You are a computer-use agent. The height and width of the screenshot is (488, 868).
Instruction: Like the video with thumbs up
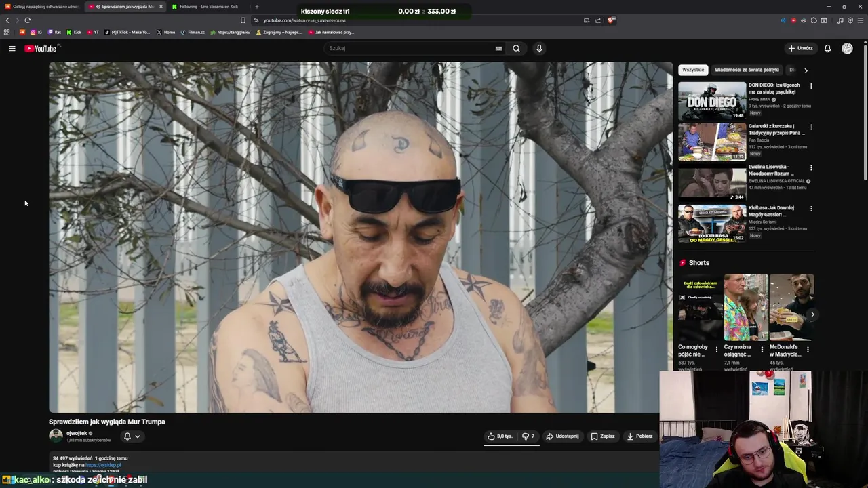(500, 436)
